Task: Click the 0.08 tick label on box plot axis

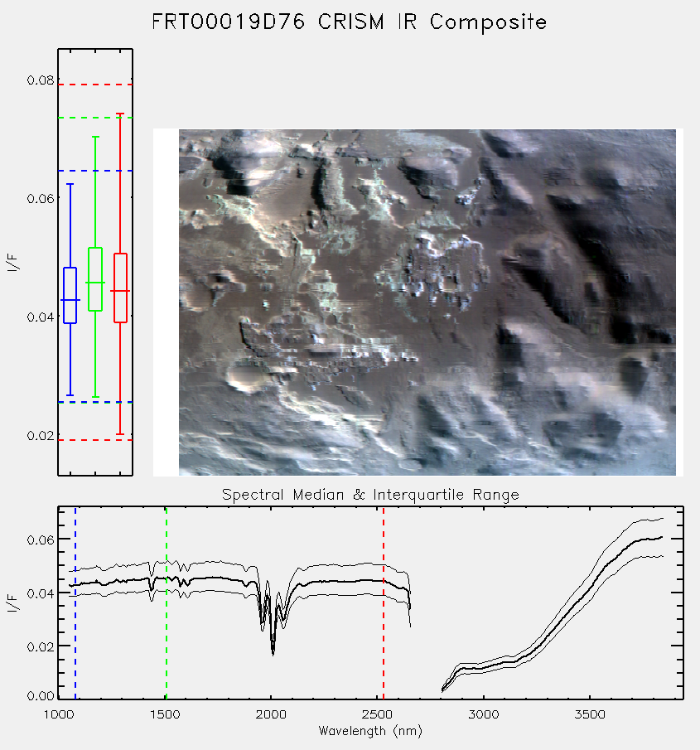Action: pyautogui.click(x=41, y=80)
